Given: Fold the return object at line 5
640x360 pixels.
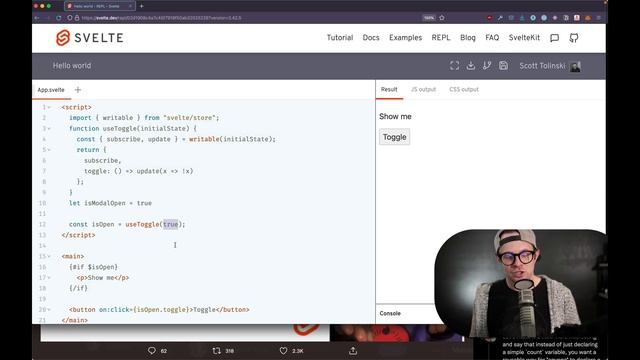Looking at the screenshot, I should click(x=49, y=150).
